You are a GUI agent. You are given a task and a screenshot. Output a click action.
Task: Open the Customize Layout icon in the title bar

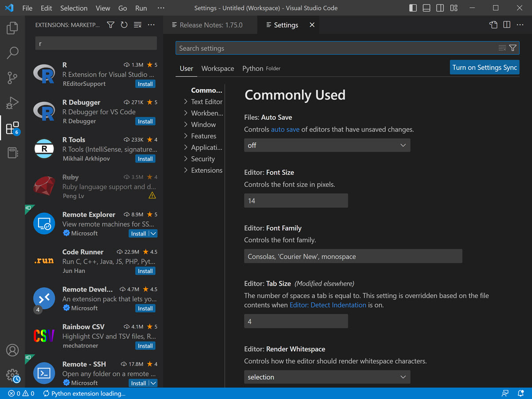(x=454, y=8)
